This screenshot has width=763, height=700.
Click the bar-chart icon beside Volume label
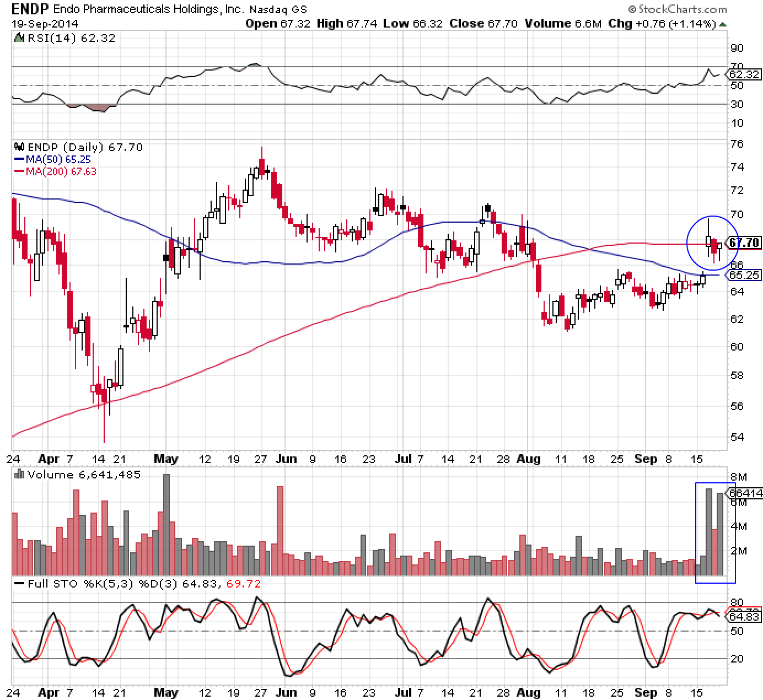(19, 474)
